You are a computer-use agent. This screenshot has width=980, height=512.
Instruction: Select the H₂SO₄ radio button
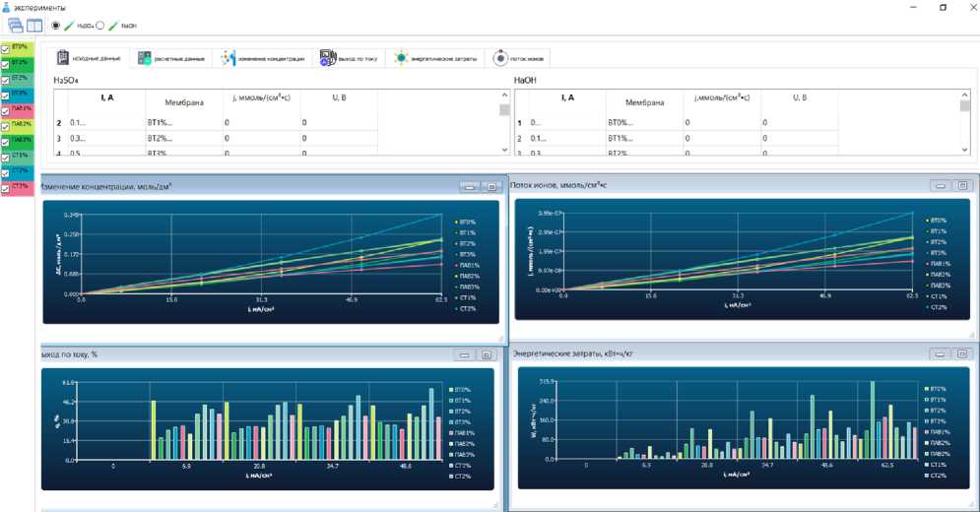click(55, 26)
